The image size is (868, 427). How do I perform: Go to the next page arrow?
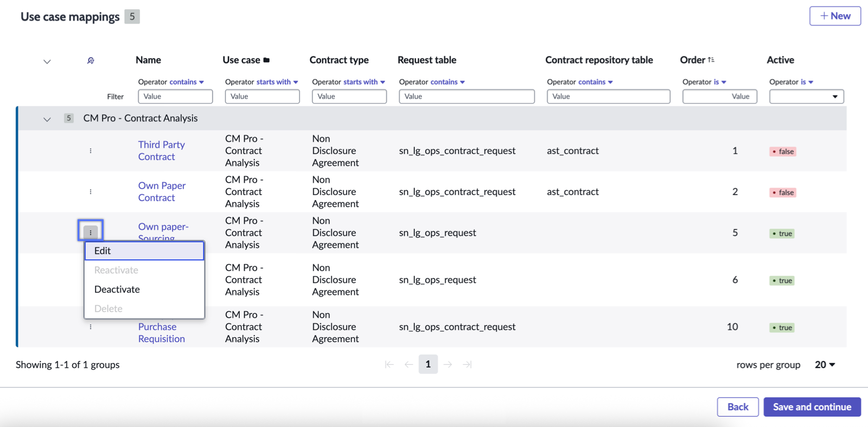(448, 365)
